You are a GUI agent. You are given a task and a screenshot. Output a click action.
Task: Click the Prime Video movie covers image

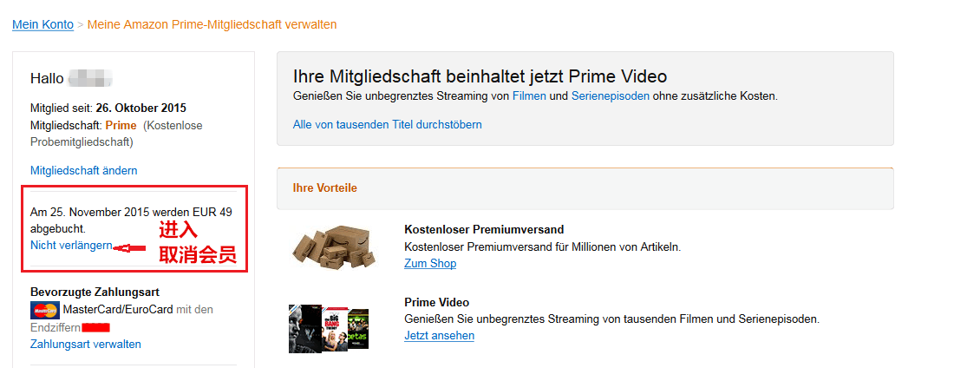(329, 329)
